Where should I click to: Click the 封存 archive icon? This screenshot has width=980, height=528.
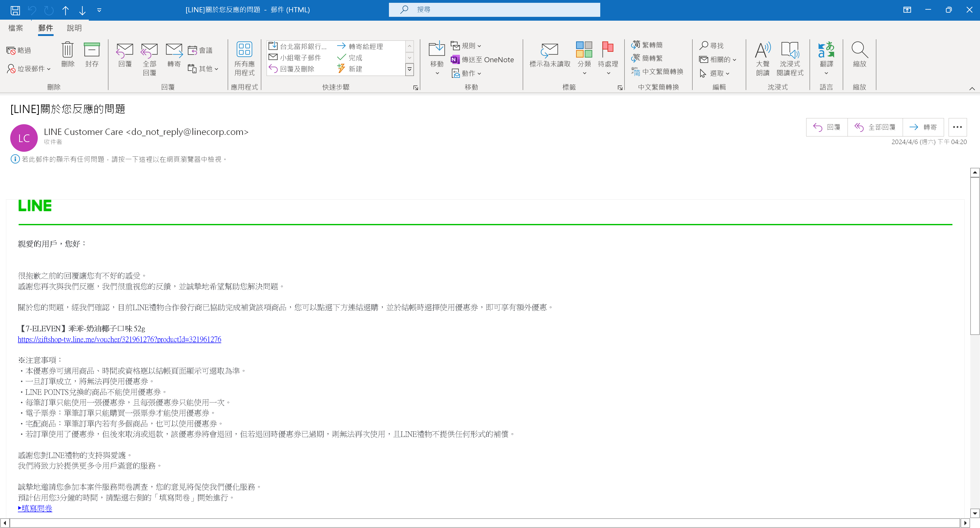[92, 55]
